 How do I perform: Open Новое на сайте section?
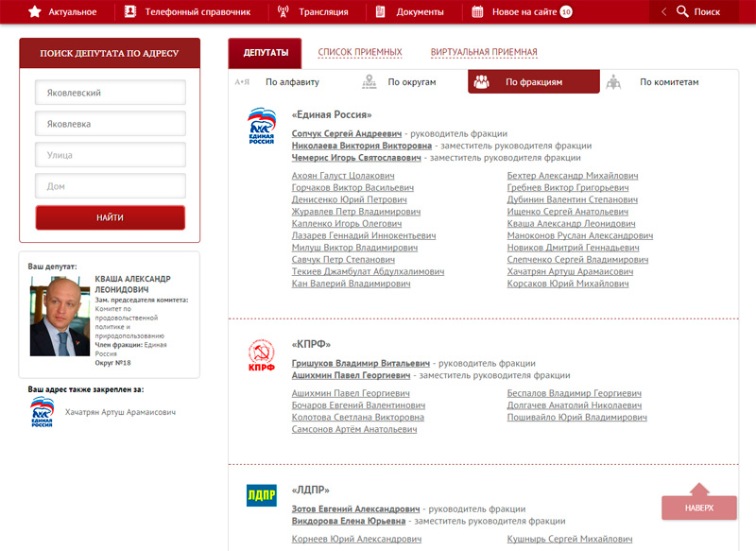point(524,11)
